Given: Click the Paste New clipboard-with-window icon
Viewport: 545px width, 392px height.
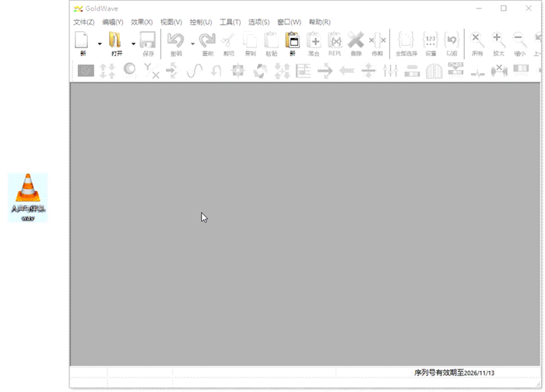Looking at the screenshot, I should [x=292, y=40].
